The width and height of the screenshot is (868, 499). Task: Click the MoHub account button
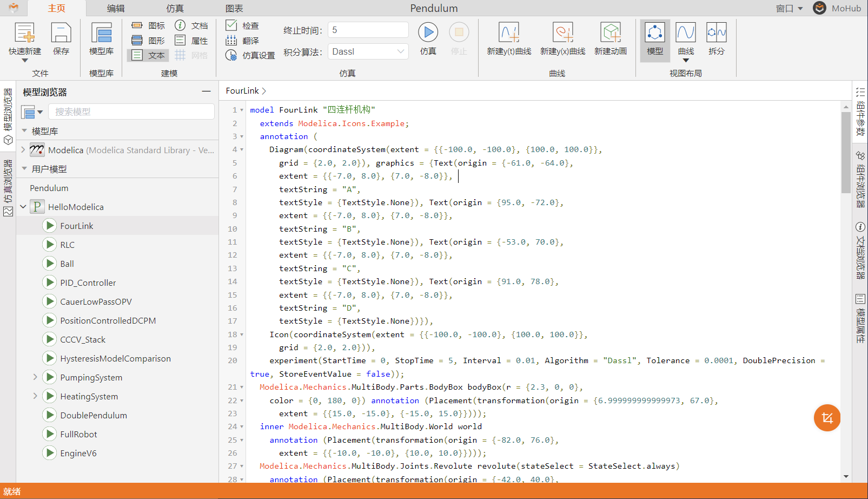coord(837,8)
